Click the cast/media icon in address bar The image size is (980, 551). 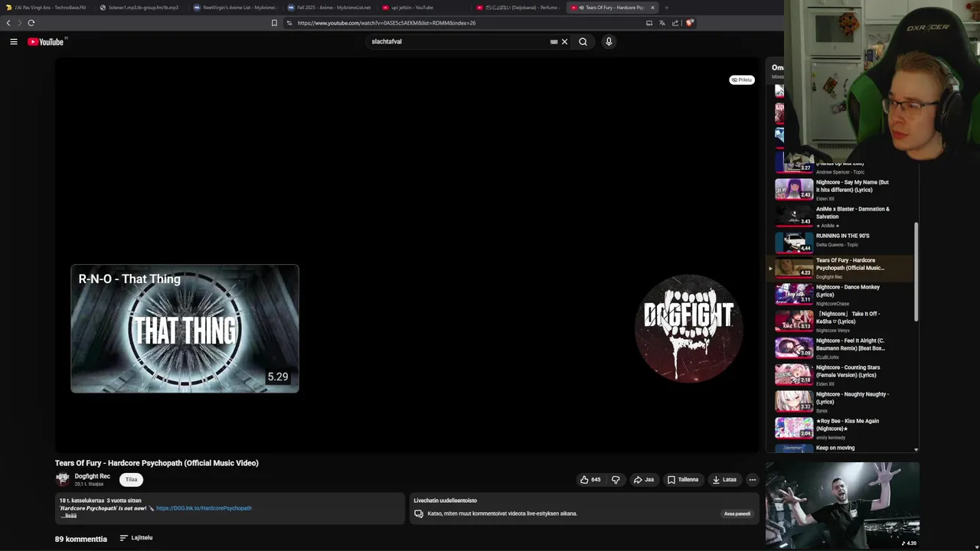(649, 23)
